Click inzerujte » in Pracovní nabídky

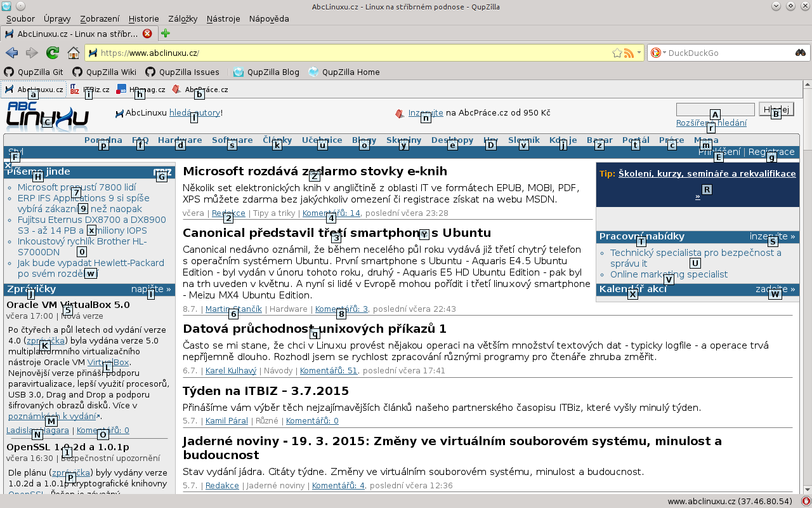pyautogui.click(x=772, y=236)
